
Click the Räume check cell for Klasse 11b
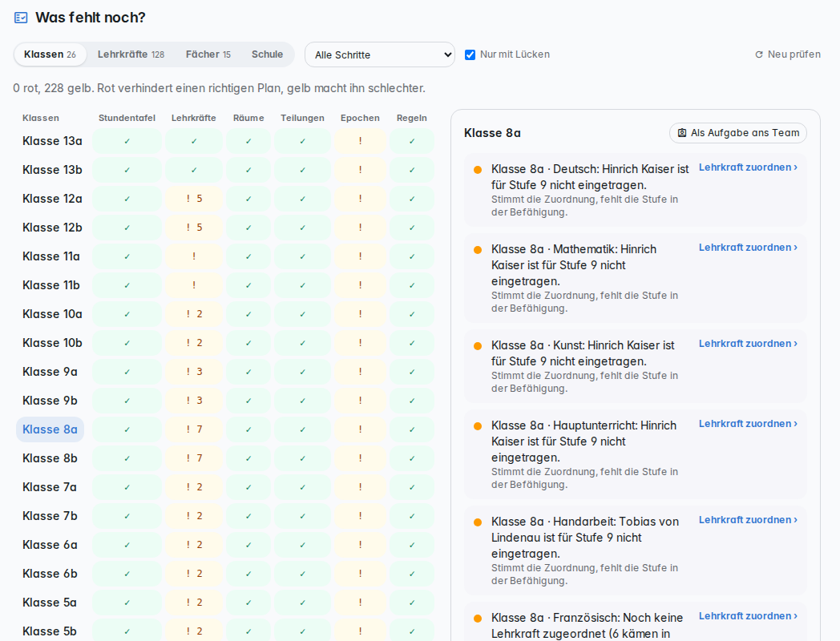[248, 285]
